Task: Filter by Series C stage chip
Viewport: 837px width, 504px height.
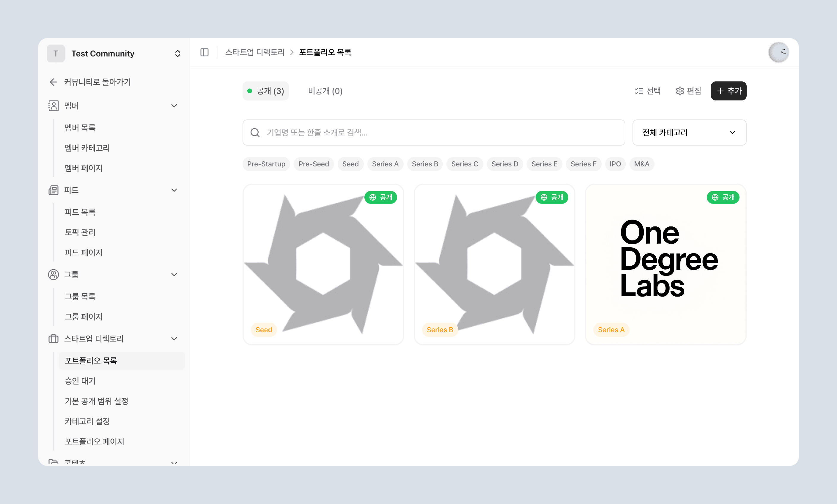Action: [465, 164]
